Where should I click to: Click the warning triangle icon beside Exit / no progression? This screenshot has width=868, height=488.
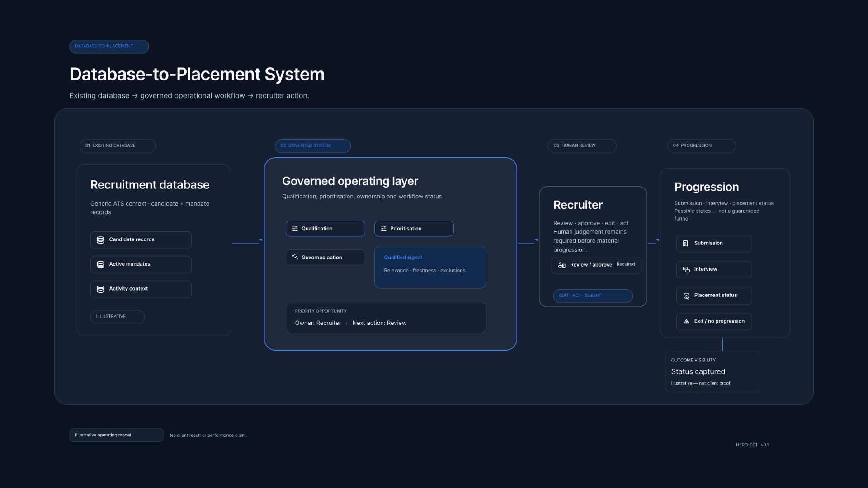[686, 321]
